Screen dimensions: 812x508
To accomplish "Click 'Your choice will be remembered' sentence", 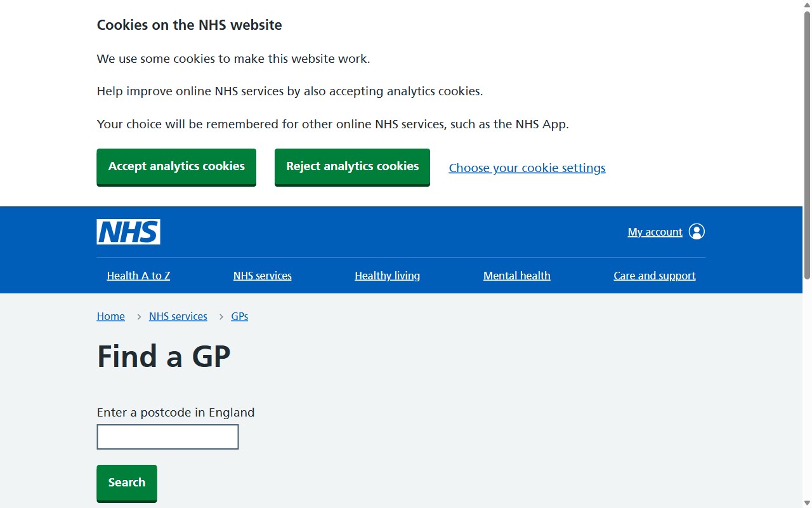I will [x=333, y=124].
